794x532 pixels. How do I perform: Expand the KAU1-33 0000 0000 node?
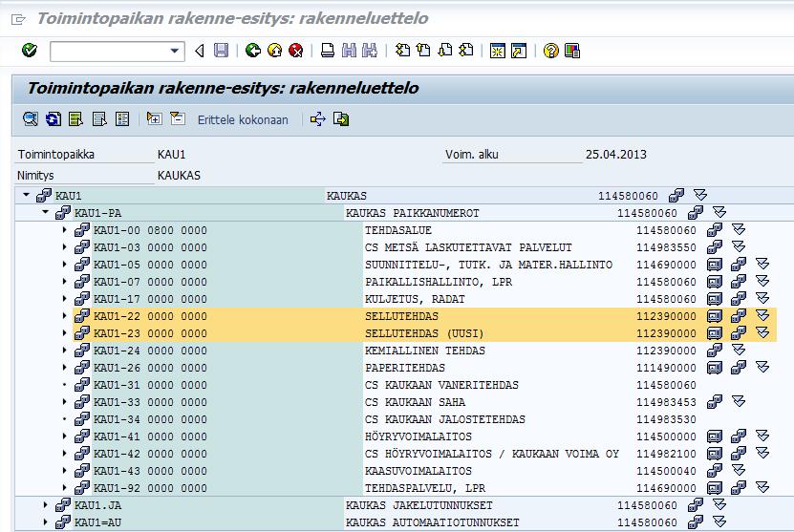coord(64,402)
